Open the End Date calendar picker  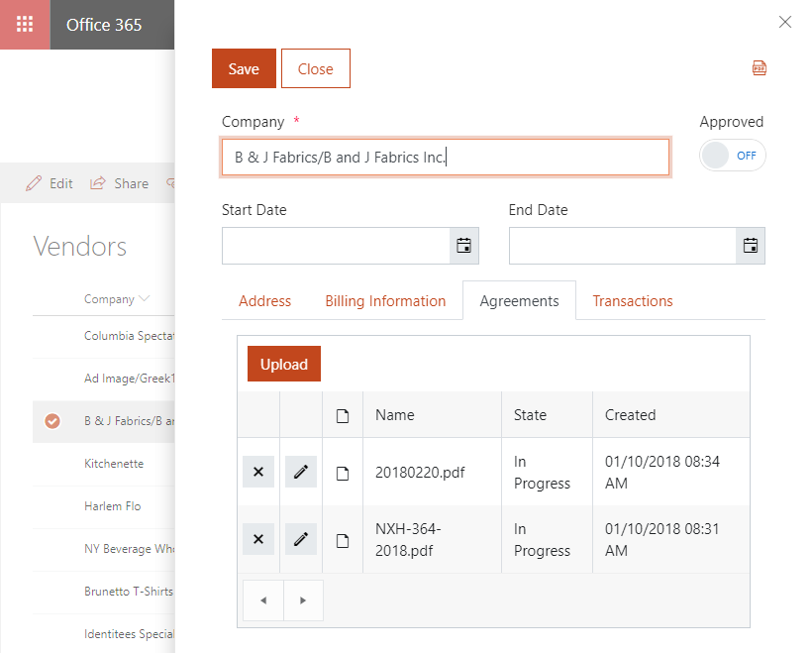point(750,246)
